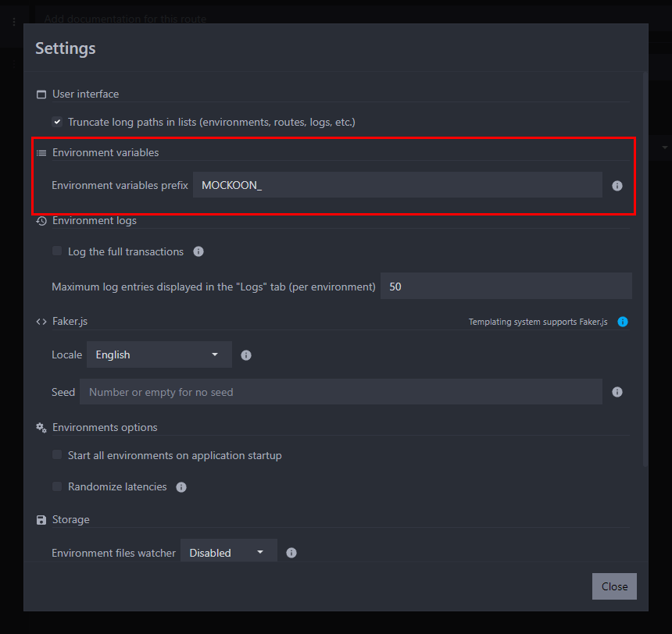Screen dimensions: 672x634
Task: Uncheck Truncate long paths in lists
Action: pos(57,122)
